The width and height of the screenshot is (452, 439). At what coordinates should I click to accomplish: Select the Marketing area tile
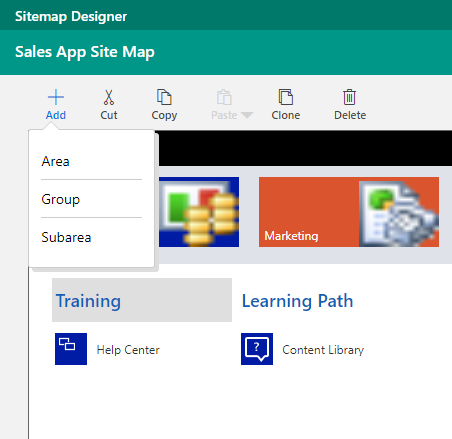tap(349, 212)
